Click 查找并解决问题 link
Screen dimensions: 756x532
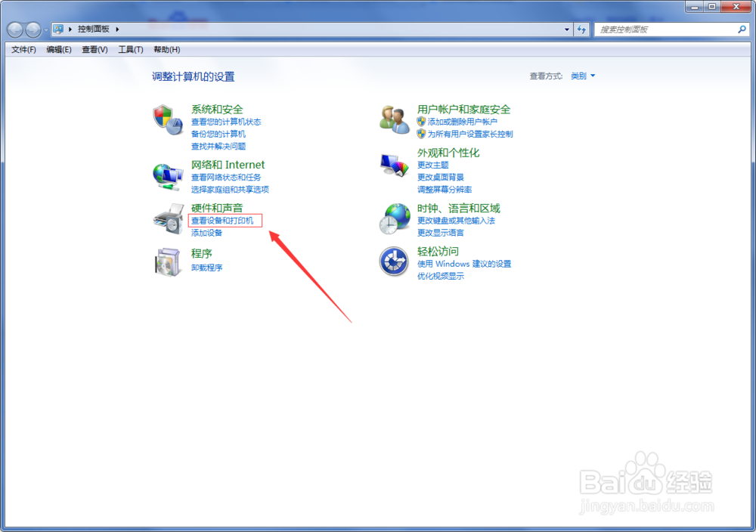[x=218, y=146]
